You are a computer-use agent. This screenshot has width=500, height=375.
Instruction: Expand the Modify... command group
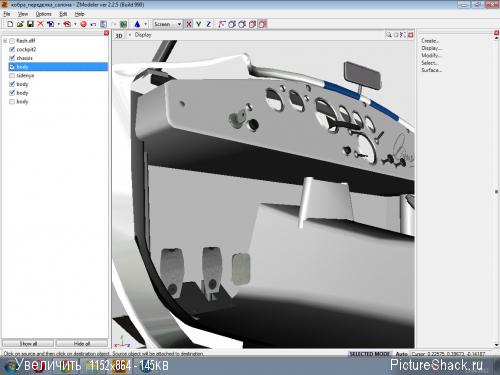coord(431,55)
